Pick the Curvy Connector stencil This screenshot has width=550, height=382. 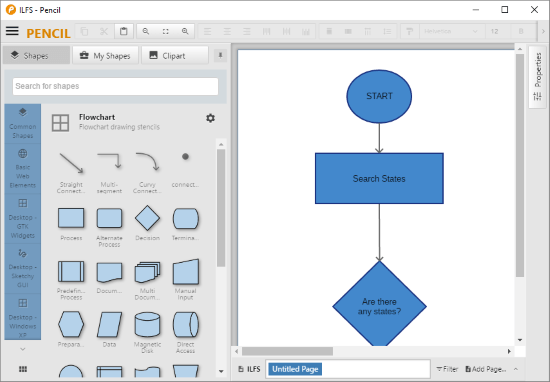click(x=147, y=172)
